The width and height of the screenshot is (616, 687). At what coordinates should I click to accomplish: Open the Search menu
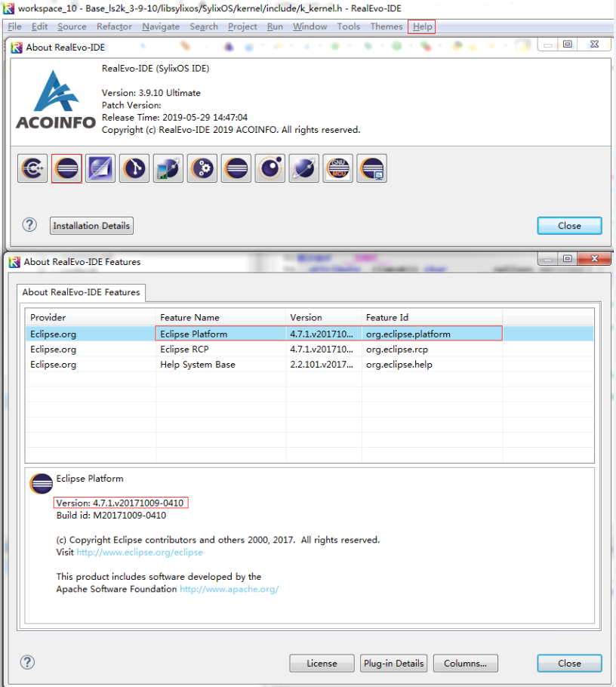(x=204, y=26)
